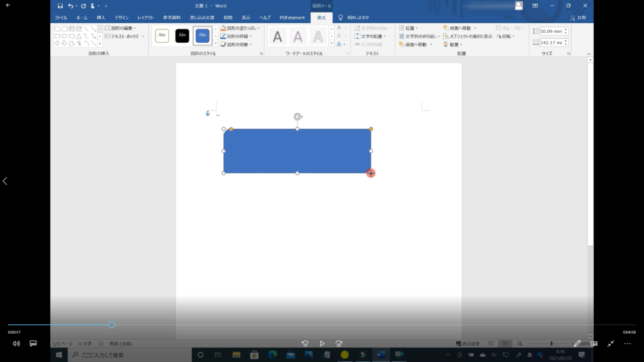Click the 共有 share button

coord(577,18)
